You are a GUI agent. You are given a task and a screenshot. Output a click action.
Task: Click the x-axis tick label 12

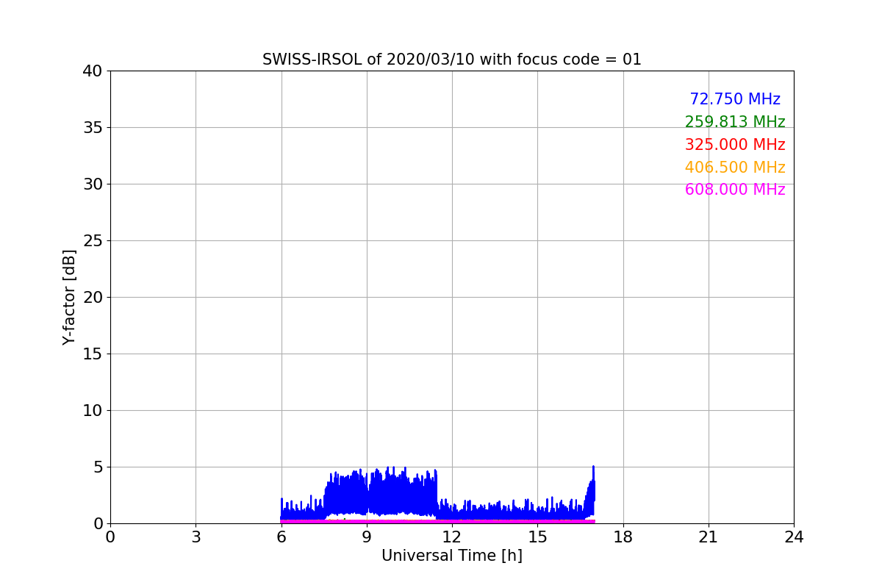(x=451, y=537)
